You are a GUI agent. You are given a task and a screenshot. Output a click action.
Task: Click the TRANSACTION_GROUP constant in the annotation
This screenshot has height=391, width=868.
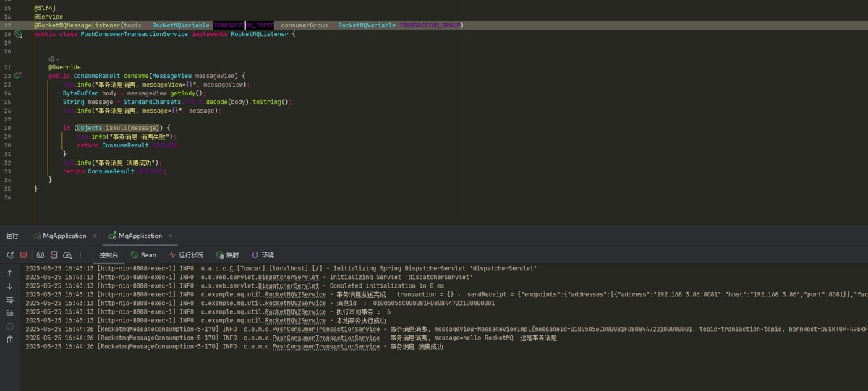coord(430,25)
